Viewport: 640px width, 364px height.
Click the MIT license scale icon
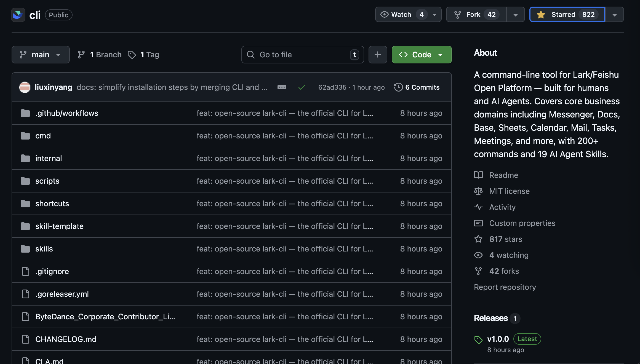tap(478, 191)
